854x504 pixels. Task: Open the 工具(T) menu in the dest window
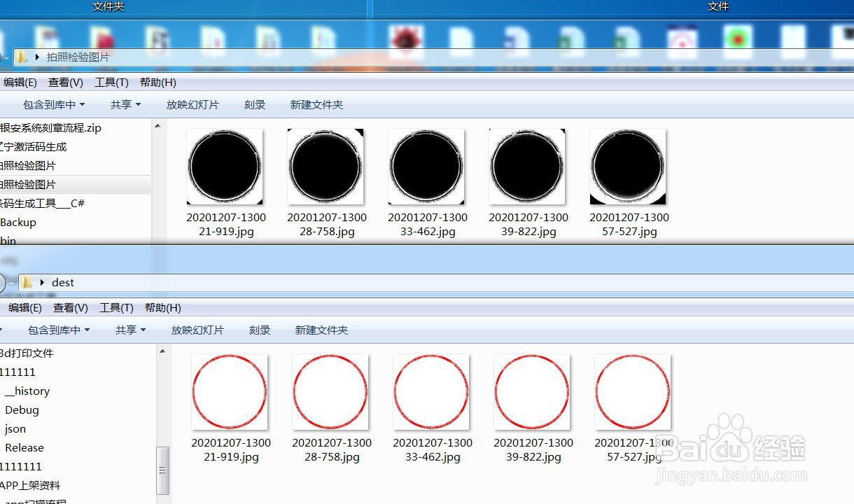116,308
